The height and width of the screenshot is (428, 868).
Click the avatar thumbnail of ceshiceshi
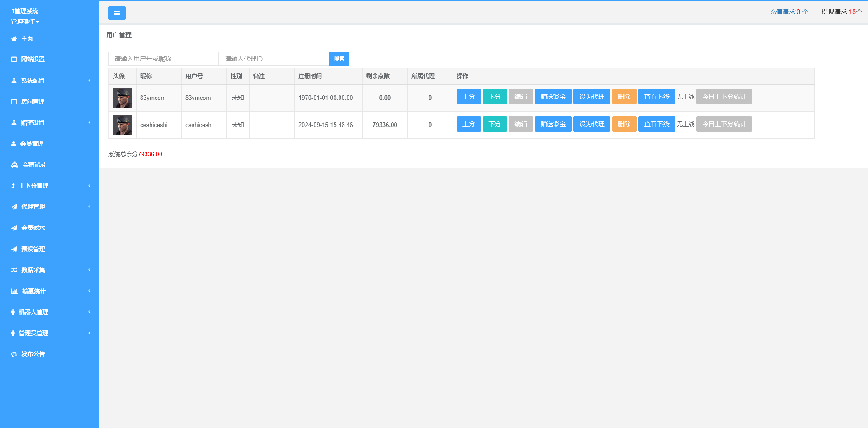point(123,125)
